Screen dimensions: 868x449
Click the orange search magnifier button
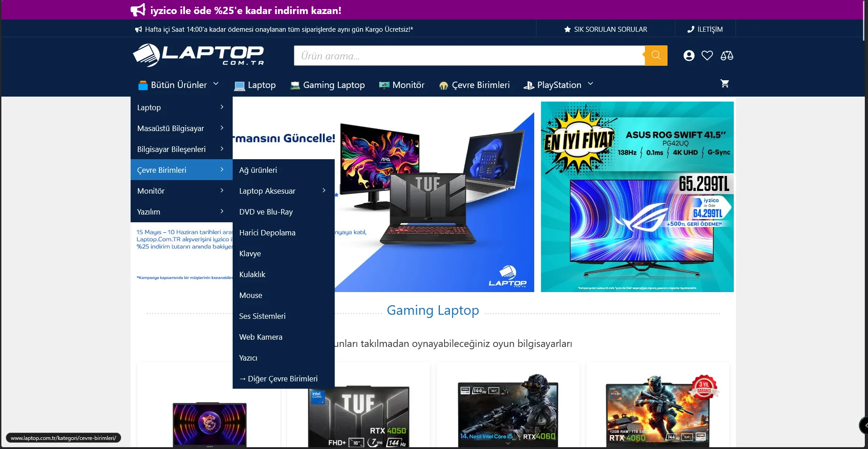pos(656,55)
